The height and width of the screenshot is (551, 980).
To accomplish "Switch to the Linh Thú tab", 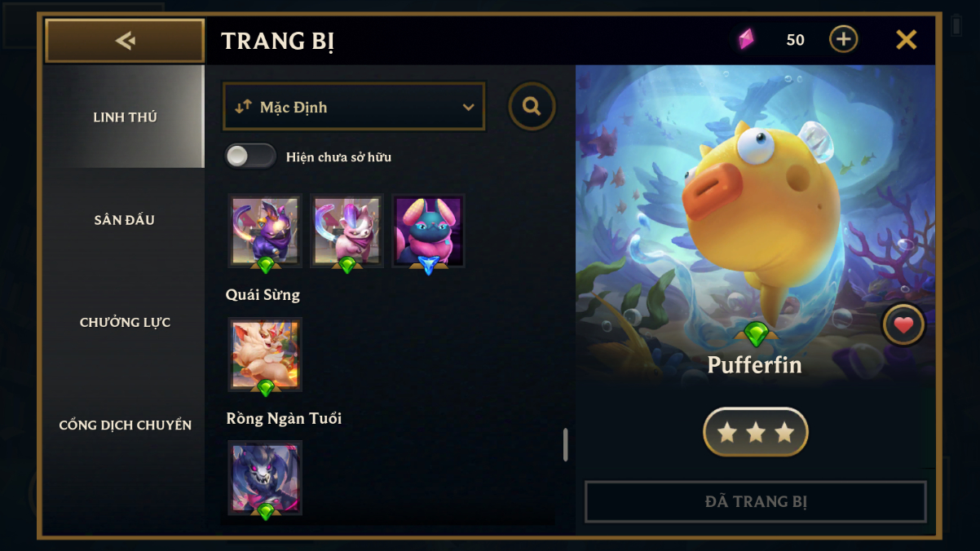I will [125, 117].
